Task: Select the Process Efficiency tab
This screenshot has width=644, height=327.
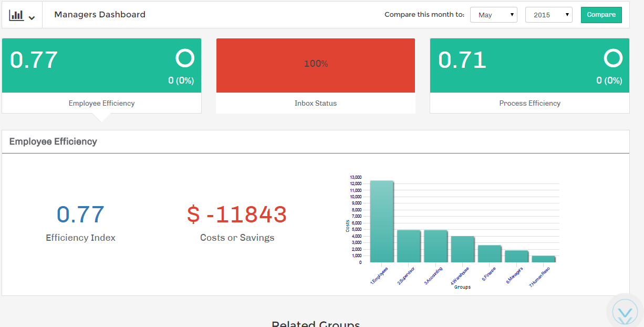Action: click(x=529, y=103)
